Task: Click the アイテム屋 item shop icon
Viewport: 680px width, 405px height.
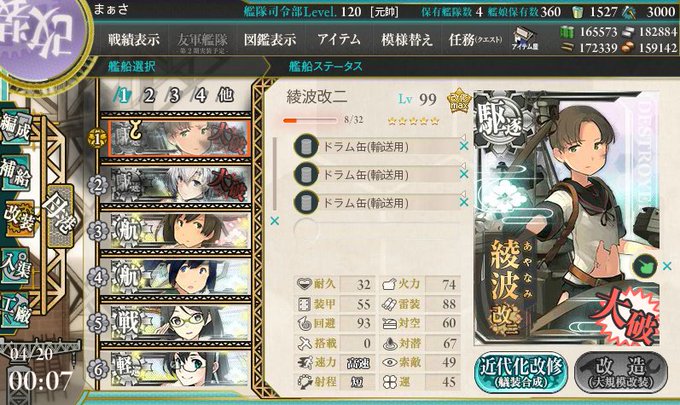Action: 525,39
